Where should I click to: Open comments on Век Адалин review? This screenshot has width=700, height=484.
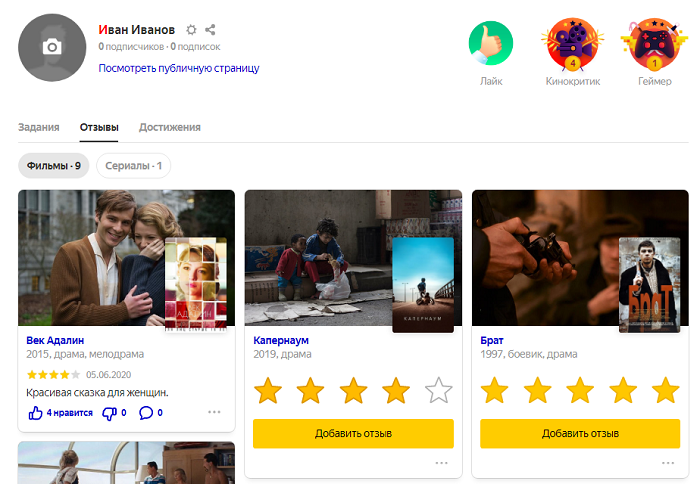pos(146,413)
